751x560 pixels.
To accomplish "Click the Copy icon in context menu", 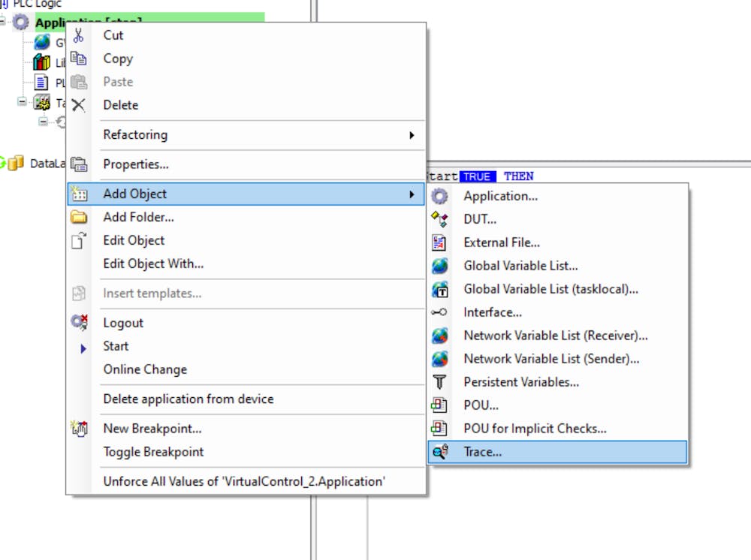I will click(79, 59).
